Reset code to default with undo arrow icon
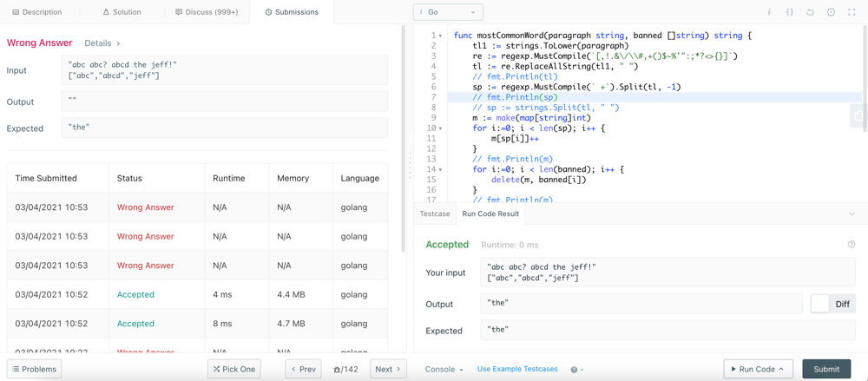The image size is (868, 381). pos(811,12)
